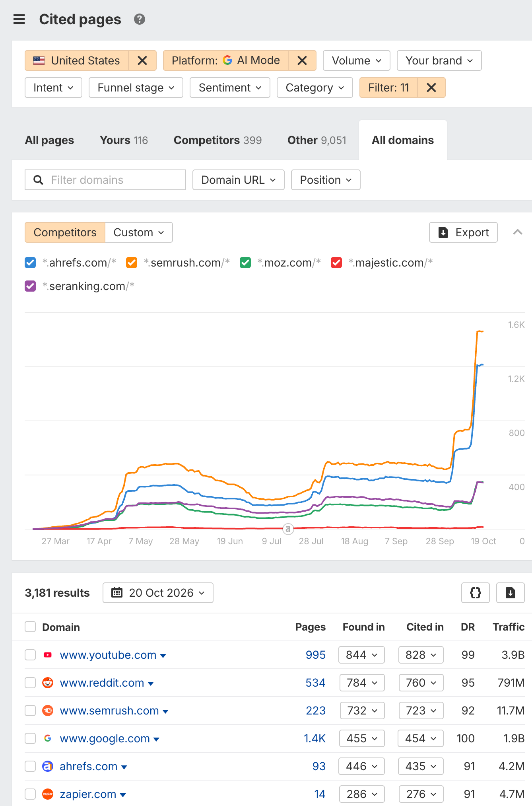Open the API curly braces button
The image size is (532, 806).
pos(476,593)
